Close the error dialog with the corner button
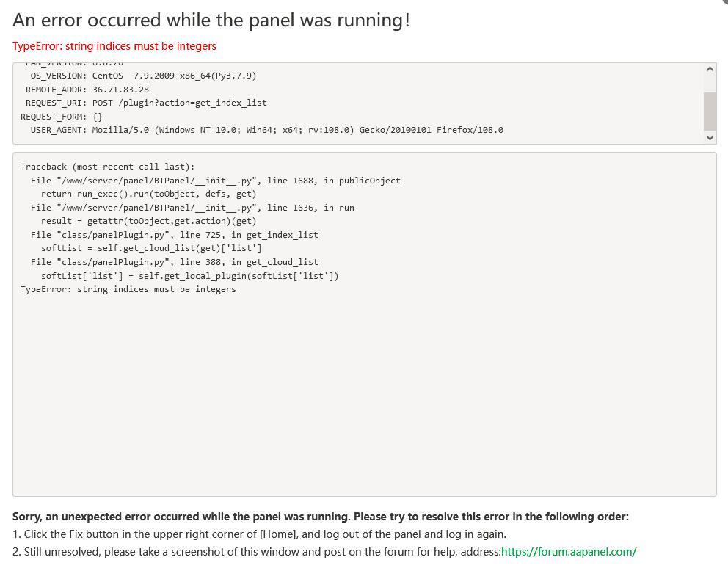 pos(724,2)
